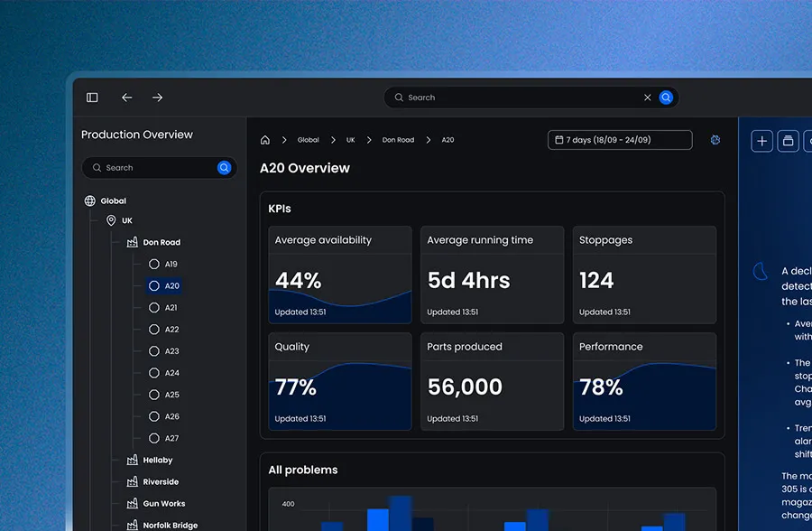Open the 7 days date range picker
Image resolution: width=812 pixels, height=531 pixels.
[x=620, y=140]
